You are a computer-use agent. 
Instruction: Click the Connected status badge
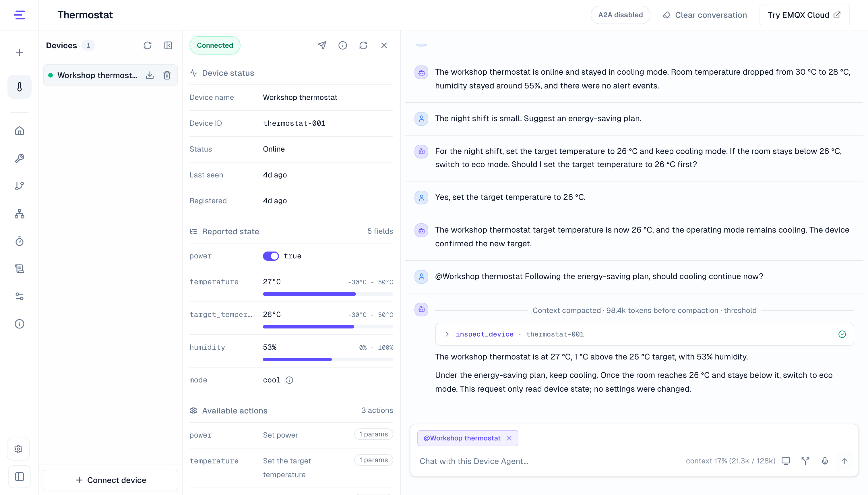(x=215, y=45)
